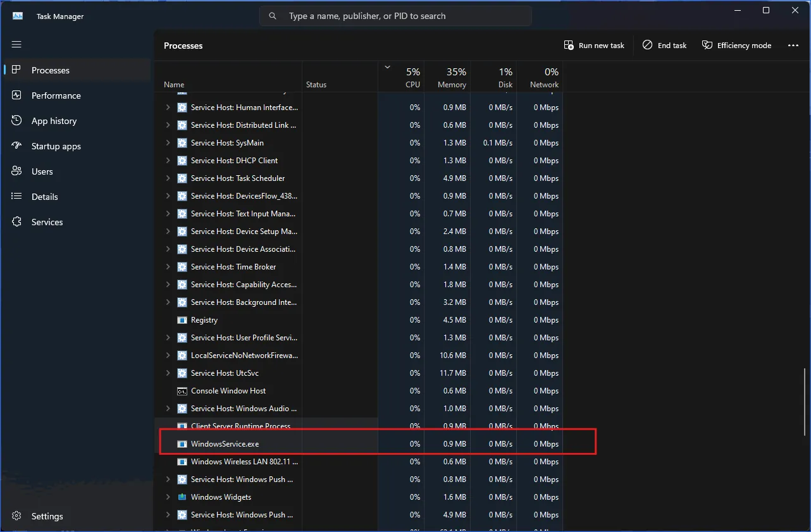This screenshot has width=811, height=532.
Task: Open the hamburger navigation menu
Action: pos(16,44)
